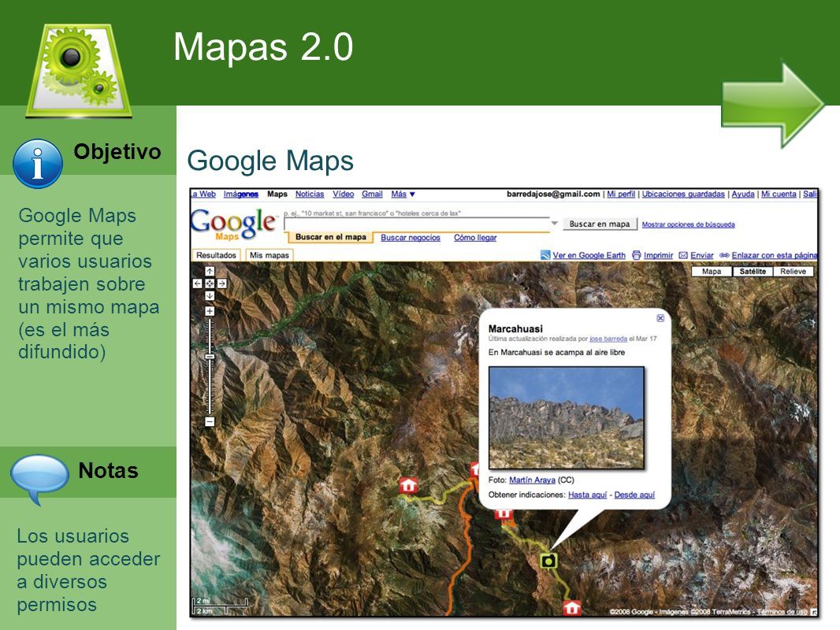Open Imágenes in the top bar

(x=241, y=195)
